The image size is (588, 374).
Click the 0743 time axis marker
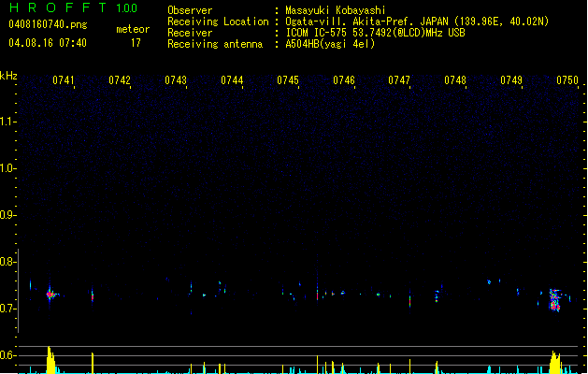pyautogui.click(x=176, y=80)
